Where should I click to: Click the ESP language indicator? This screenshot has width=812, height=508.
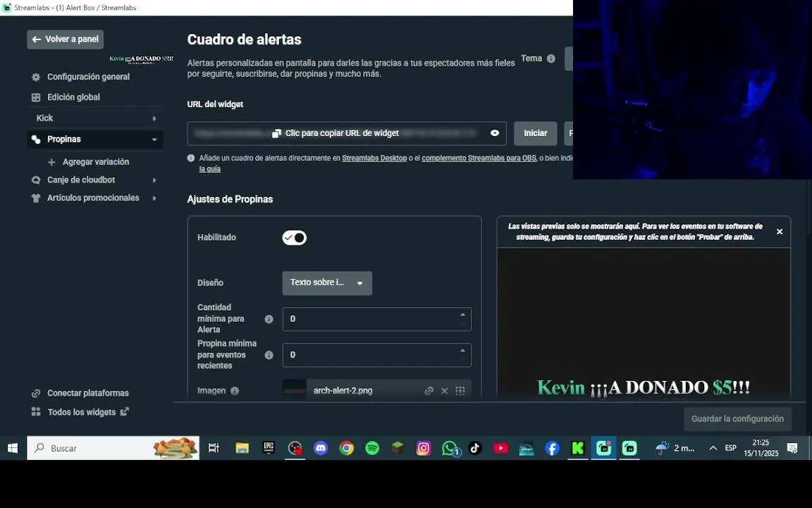[x=731, y=449]
